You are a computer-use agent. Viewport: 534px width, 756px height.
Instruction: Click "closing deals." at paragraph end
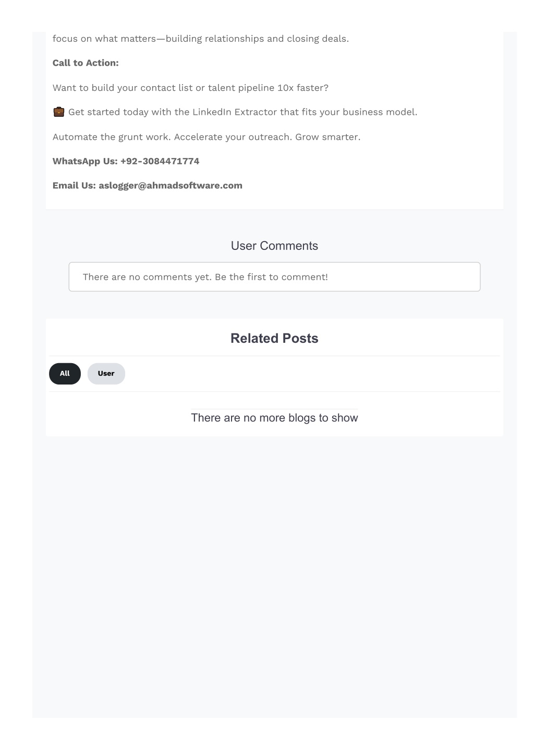[318, 39]
